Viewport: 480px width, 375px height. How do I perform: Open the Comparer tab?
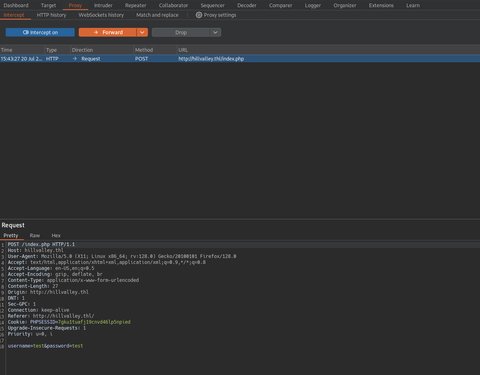click(280, 5)
